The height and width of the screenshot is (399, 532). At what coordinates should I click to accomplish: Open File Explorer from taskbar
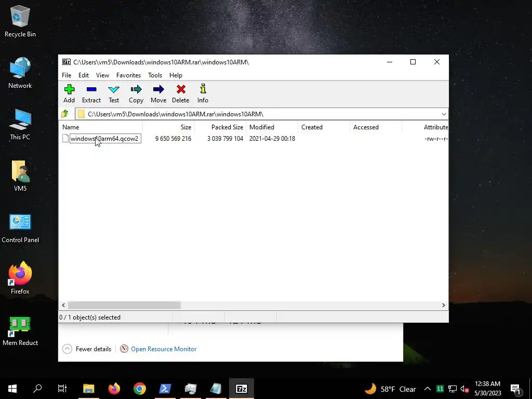pyautogui.click(x=88, y=389)
